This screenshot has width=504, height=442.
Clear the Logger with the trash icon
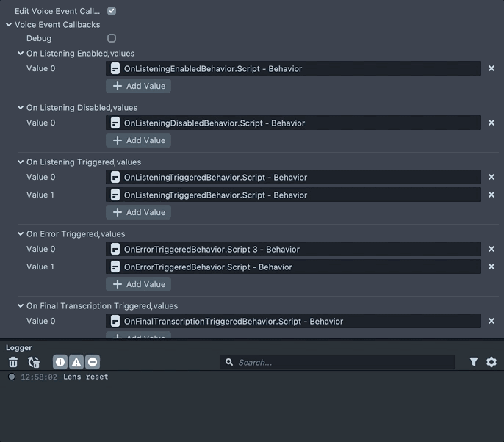[x=13, y=362]
